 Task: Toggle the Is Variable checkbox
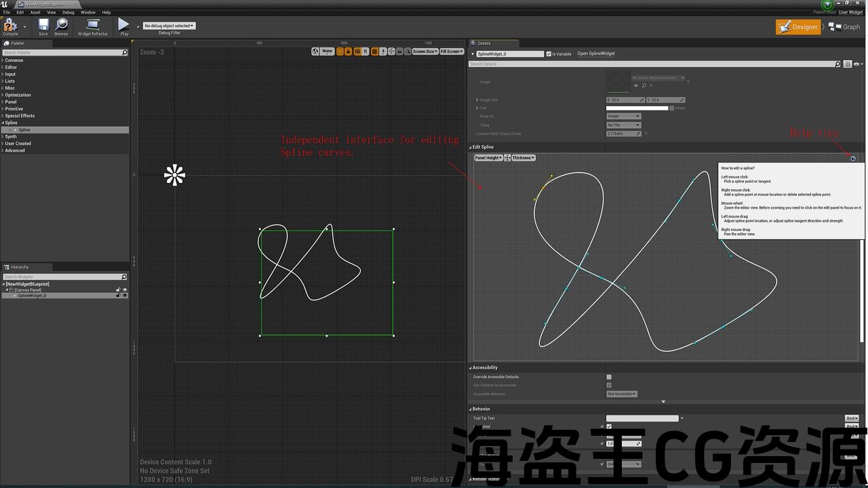click(549, 54)
